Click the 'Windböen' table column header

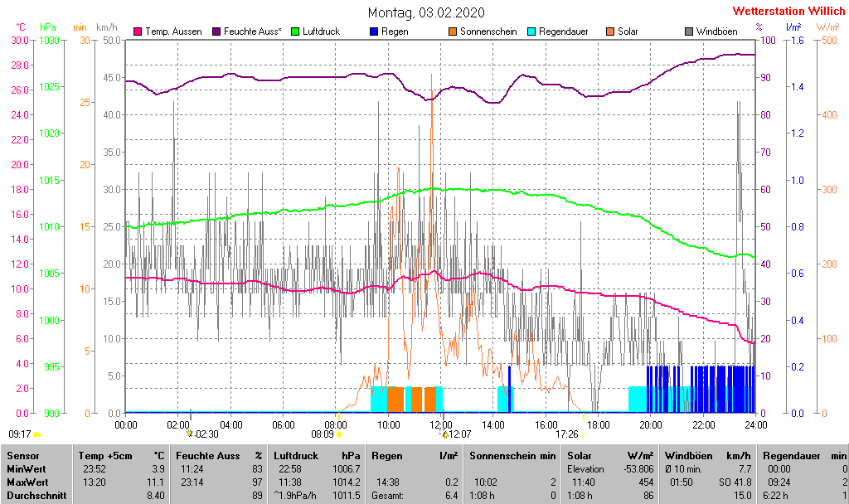688,456
